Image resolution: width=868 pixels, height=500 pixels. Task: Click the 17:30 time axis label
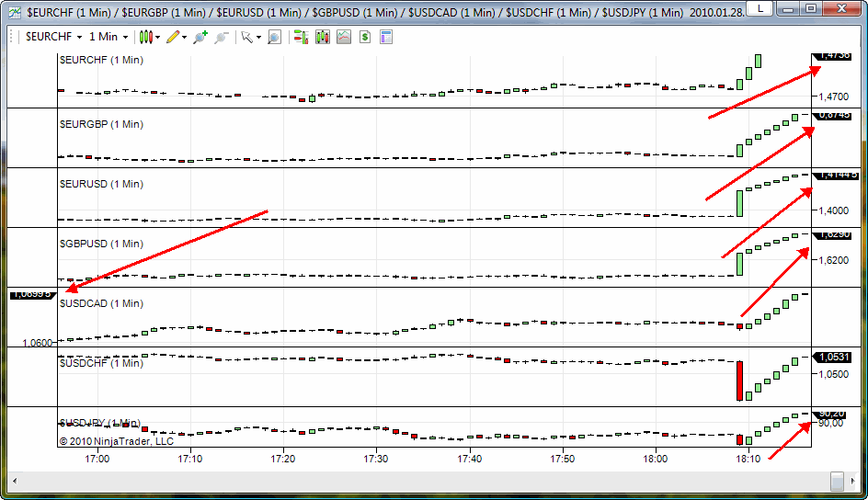376,459
